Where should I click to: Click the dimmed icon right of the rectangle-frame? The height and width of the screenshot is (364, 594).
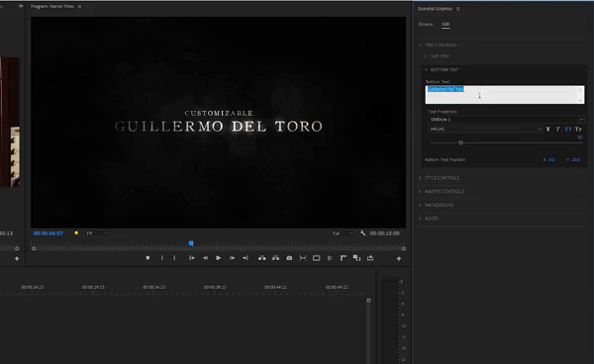tap(330, 258)
